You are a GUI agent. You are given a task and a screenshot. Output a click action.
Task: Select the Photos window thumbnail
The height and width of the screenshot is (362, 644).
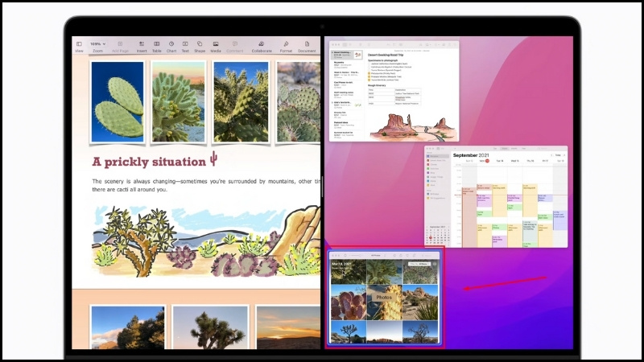(385, 298)
